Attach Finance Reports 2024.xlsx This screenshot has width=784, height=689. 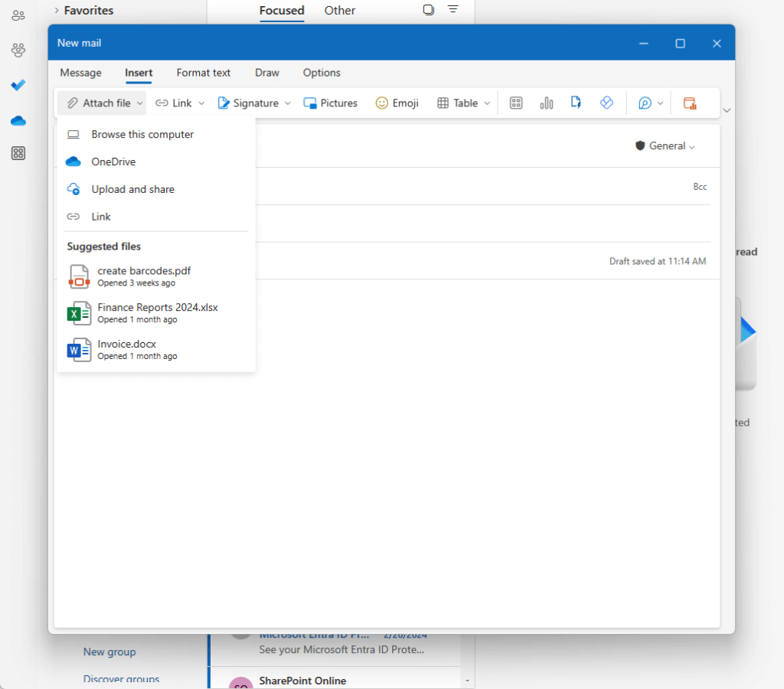tap(156, 313)
